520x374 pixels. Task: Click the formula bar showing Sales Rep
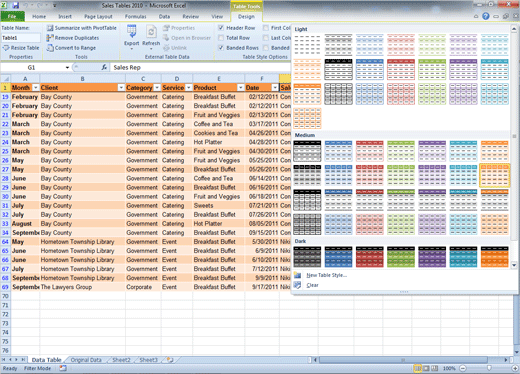(x=200, y=68)
